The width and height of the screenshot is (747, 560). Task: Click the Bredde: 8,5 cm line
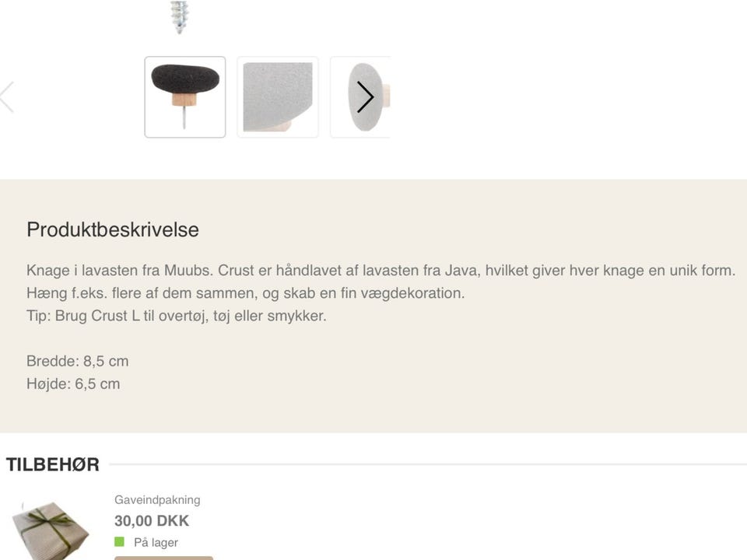coord(78,362)
